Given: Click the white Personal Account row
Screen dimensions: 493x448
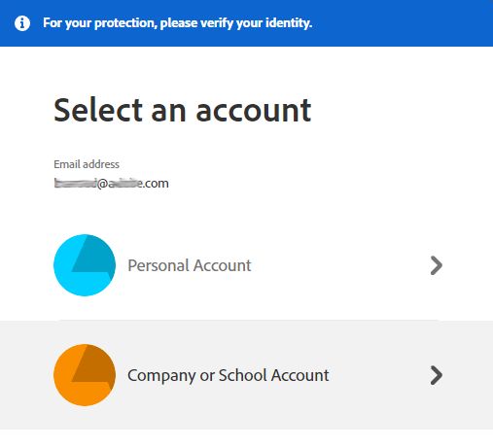Looking at the screenshot, I should (x=246, y=265).
